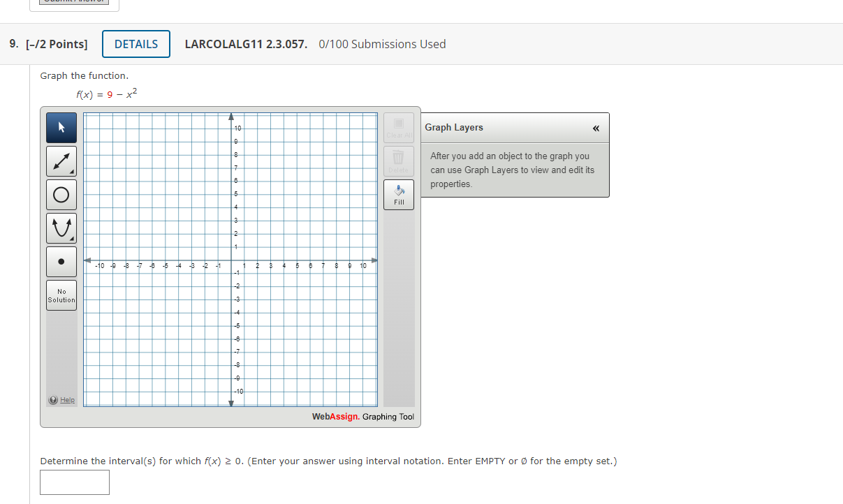This screenshot has width=843, height=504.
Task: Select the parabola drawing tool
Action: 61,228
